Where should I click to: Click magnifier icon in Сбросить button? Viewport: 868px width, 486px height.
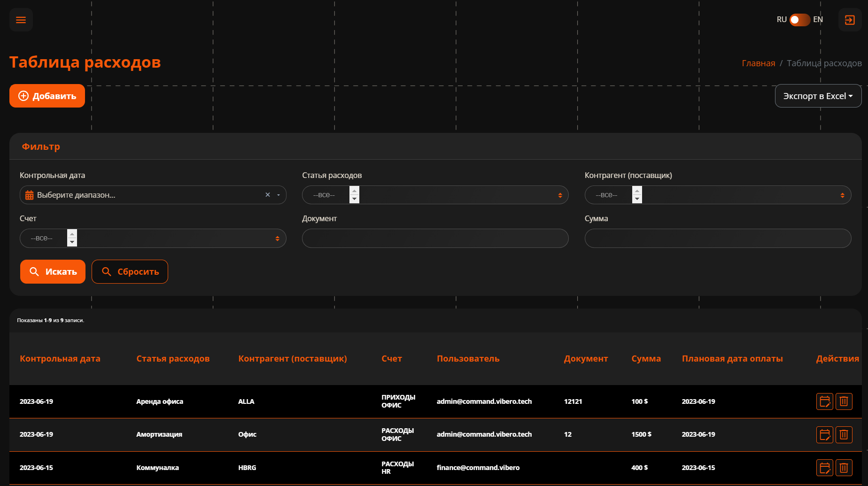tap(107, 271)
